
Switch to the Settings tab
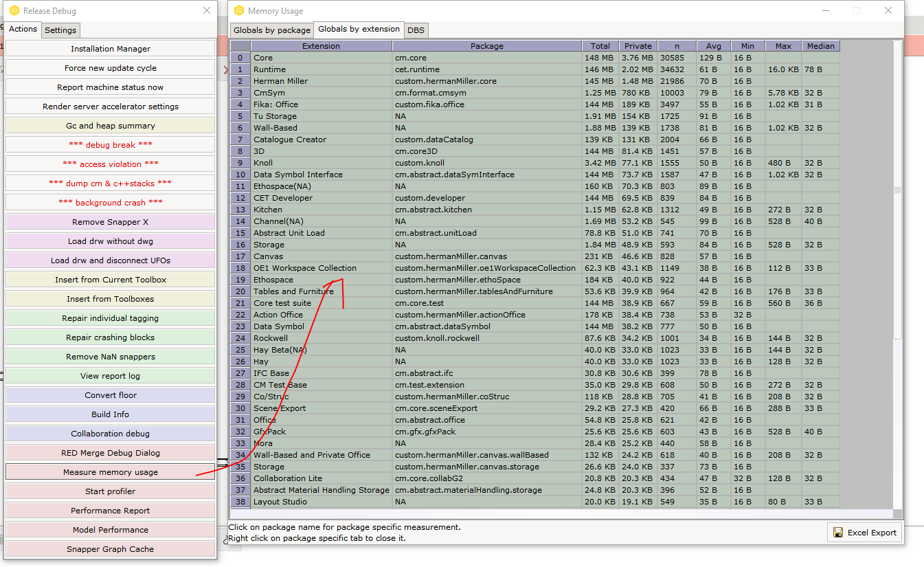point(60,30)
